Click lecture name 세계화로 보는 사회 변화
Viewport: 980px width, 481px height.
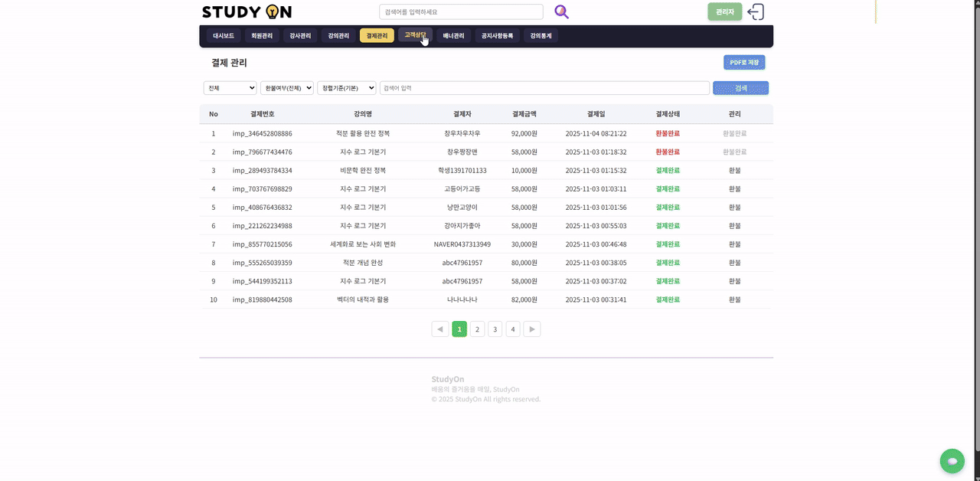(x=363, y=244)
